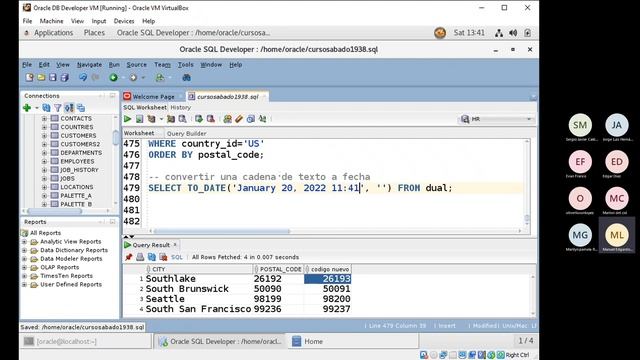This screenshot has height=360, width=640.
Task: Expand the EMPLOYEES table node
Action: [x=44, y=161]
